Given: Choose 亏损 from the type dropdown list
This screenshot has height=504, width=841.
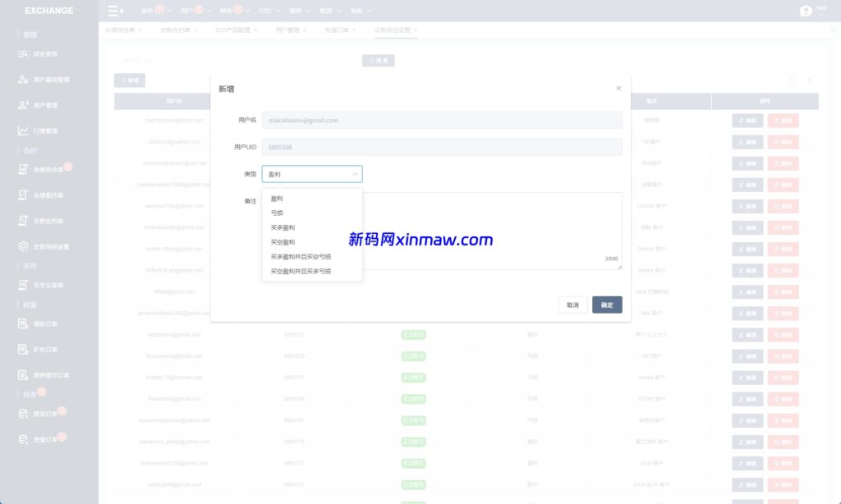Looking at the screenshot, I should click(x=277, y=213).
